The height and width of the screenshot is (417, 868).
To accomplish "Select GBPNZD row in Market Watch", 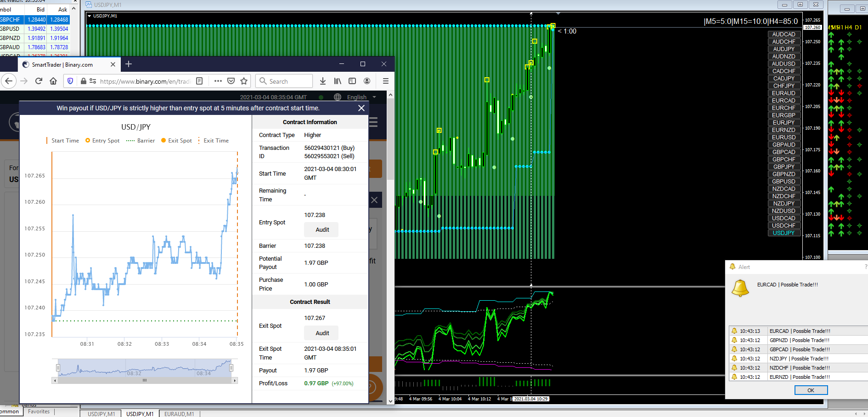I will click(35, 38).
